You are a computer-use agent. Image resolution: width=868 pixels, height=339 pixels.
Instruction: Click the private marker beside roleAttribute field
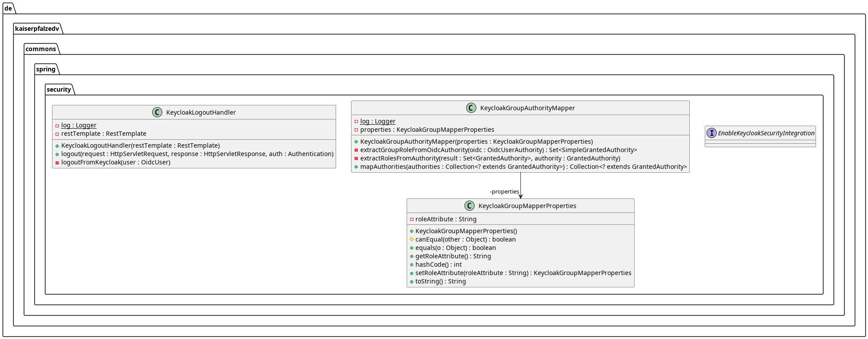tap(412, 220)
